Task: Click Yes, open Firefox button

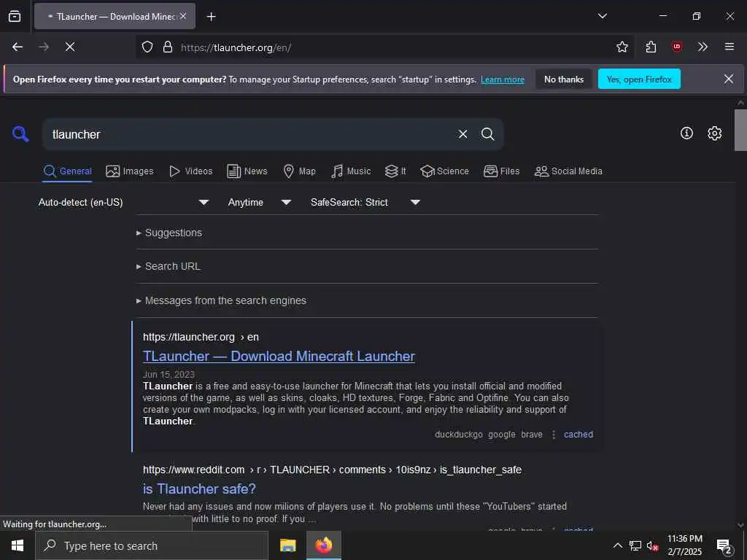Action: click(x=639, y=79)
